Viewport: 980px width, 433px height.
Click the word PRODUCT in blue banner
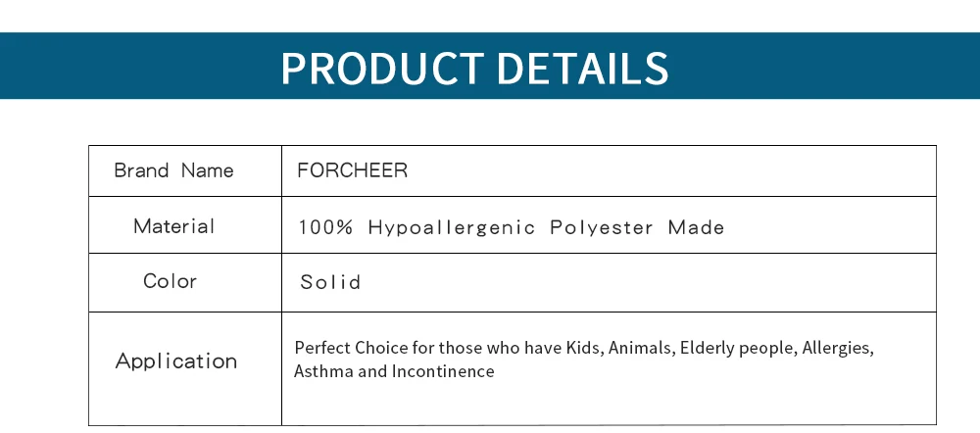[x=382, y=68]
